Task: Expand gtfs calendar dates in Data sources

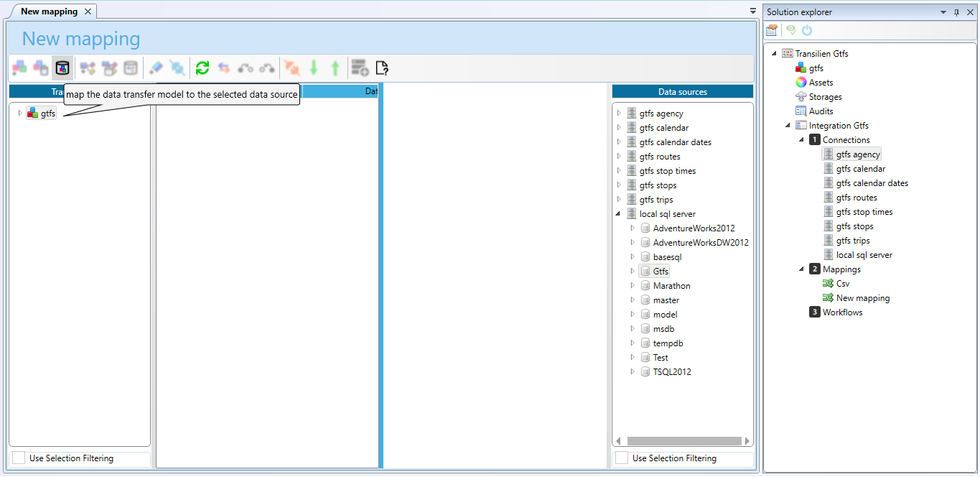Action: coord(619,142)
